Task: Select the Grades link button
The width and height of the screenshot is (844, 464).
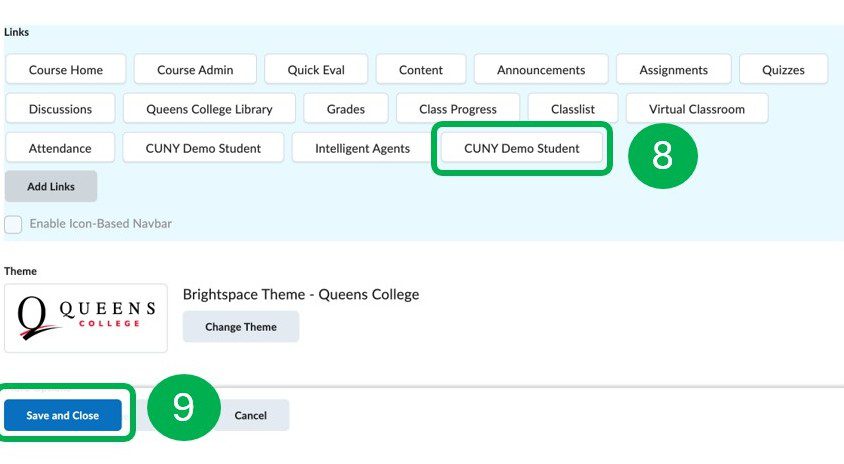Action: [346, 109]
